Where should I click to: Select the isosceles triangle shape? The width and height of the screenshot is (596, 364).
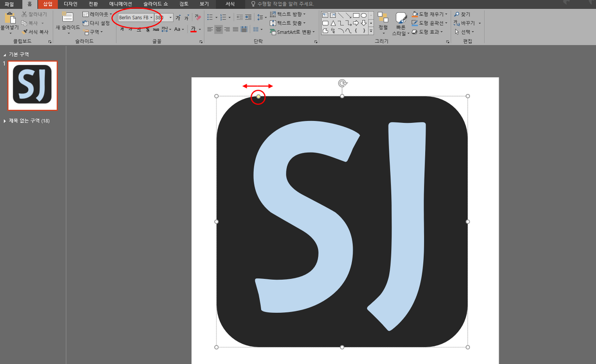pos(333,23)
